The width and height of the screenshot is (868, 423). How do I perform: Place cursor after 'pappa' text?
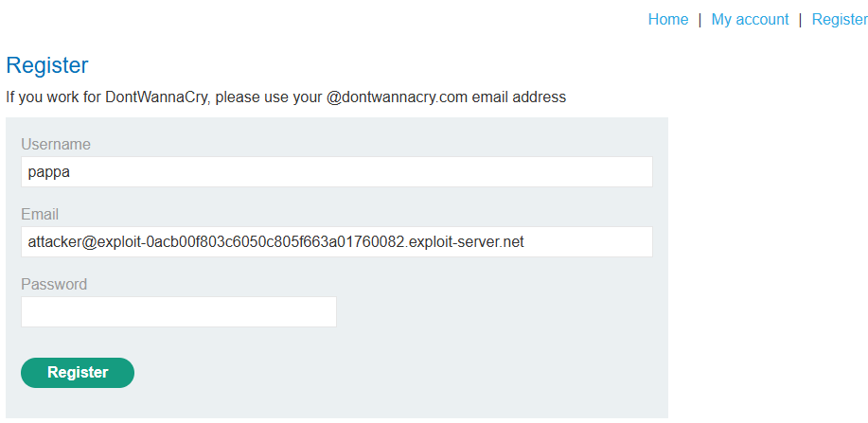click(x=71, y=172)
